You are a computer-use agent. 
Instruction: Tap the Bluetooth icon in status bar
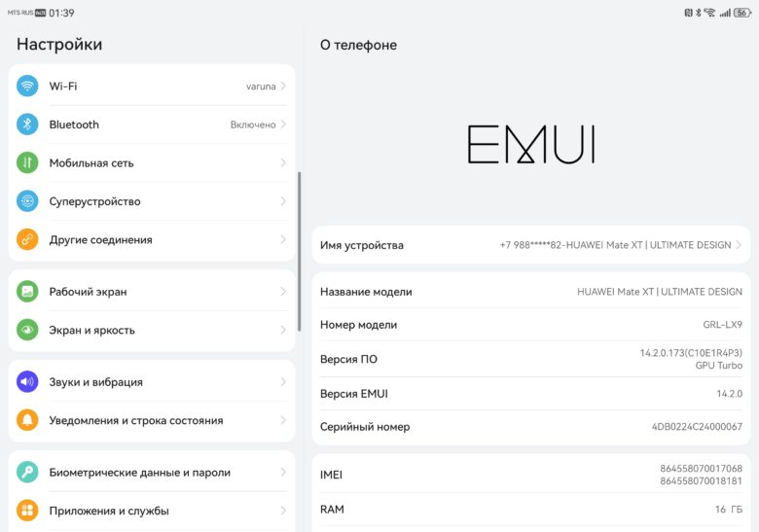coord(698,13)
